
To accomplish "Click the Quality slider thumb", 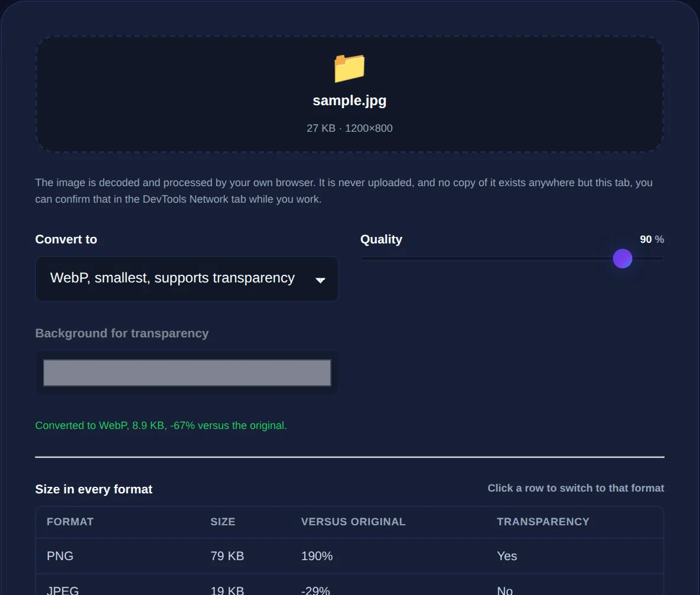I will click(623, 259).
